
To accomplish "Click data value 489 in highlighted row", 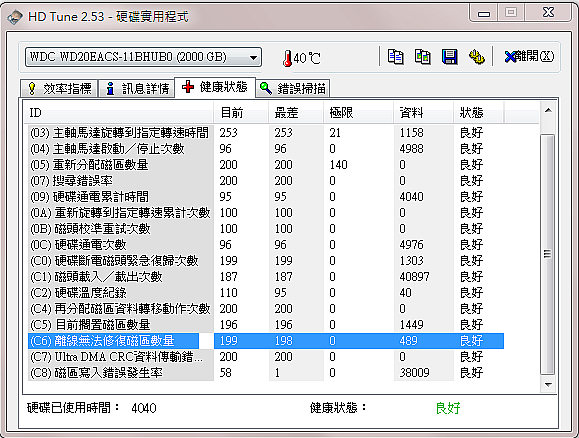I will pyautogui.click(x=408, y=341).
